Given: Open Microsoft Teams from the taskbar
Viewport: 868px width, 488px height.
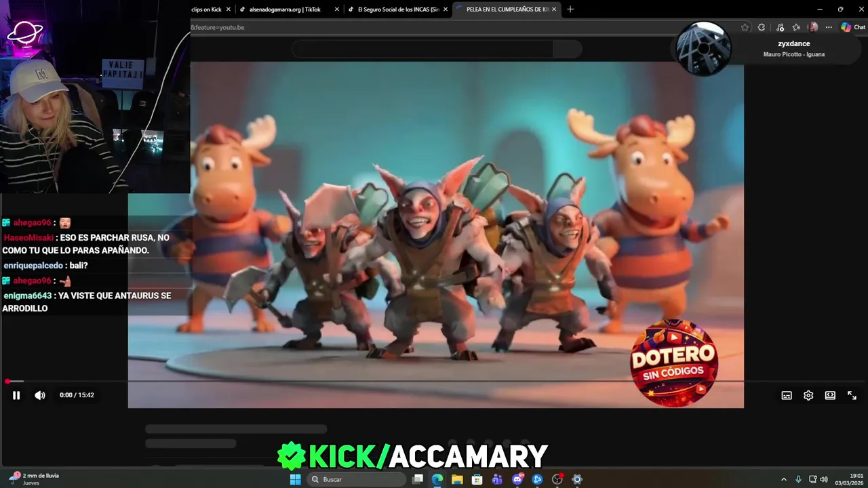Looking at the screenshot, I should pyautogui.click(x=497, y=479).
